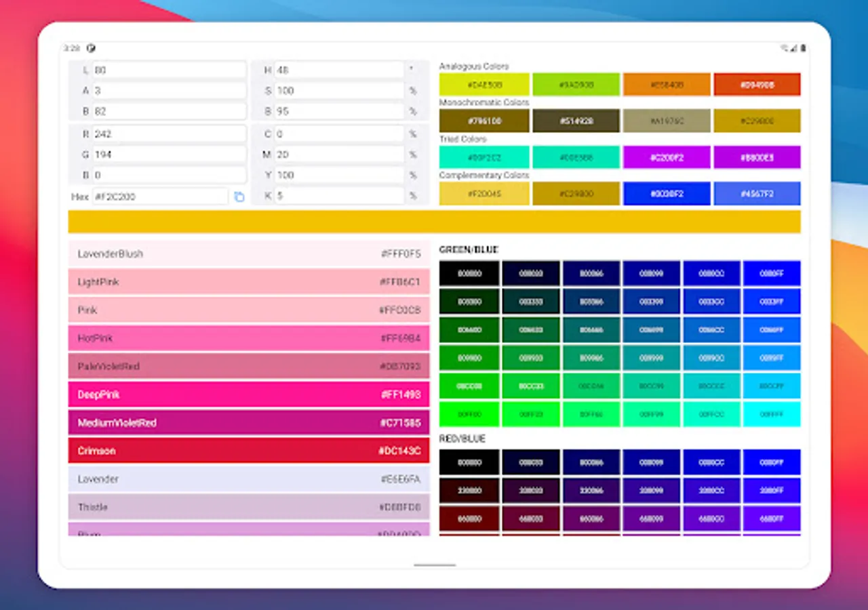
Task: Select the #4567F2 complementary swatch
Action: pos(757,193)
